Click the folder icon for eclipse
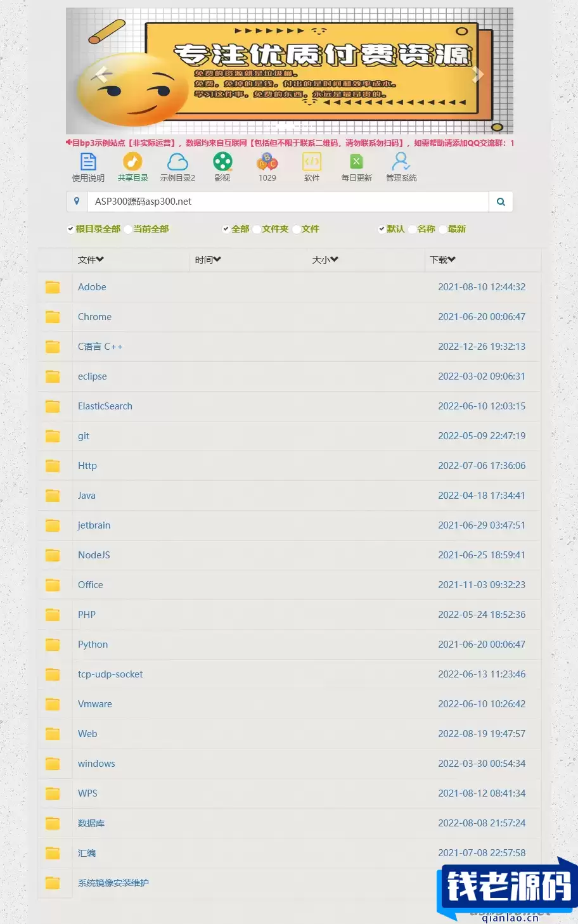The image size is (578, 924). 53,376
